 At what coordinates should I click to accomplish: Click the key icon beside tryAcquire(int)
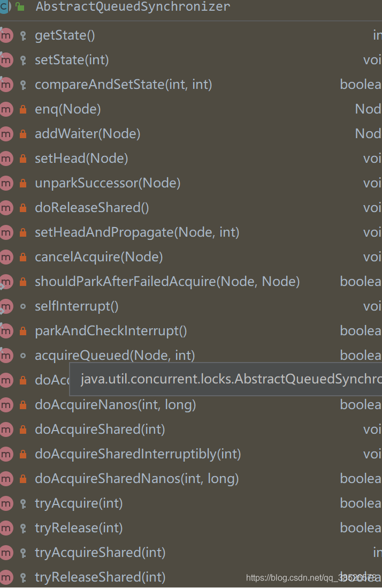click(23, 503)
